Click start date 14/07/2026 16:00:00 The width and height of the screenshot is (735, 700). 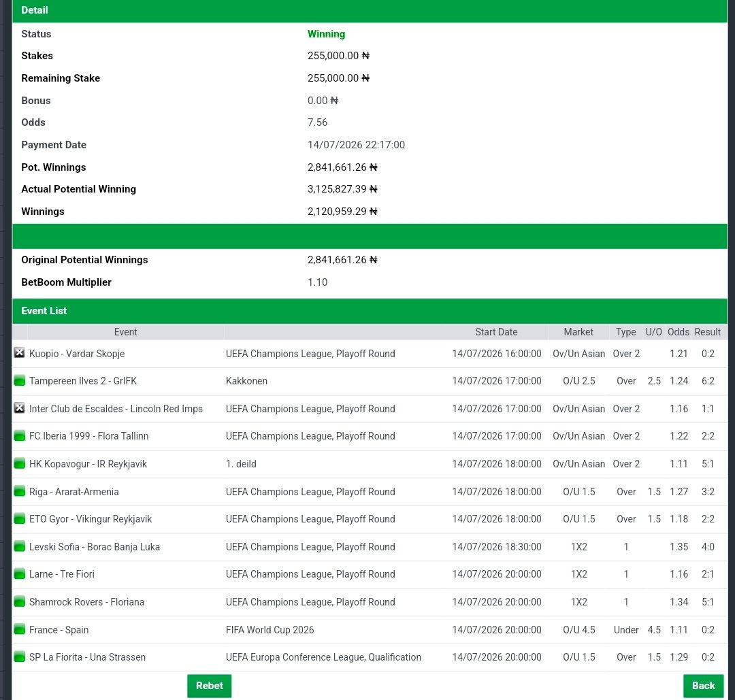[496, 353]
